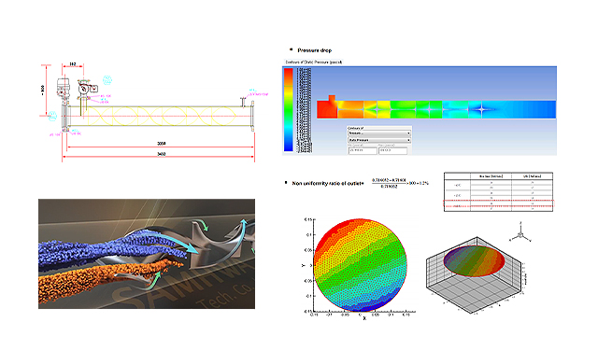The image size is (598, 364).
Task: Click the "Non uniformity ratio of outlet" text
Action: click(328, 184)
